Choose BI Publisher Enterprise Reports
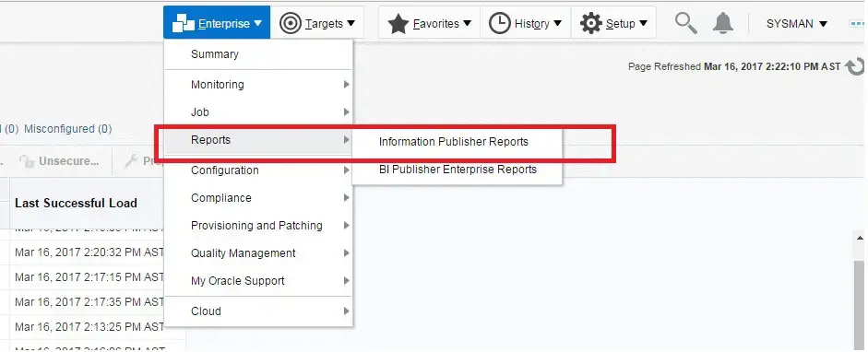Image resolution: width=868 pixels, height=352 pixels. [x=458, y=170]
